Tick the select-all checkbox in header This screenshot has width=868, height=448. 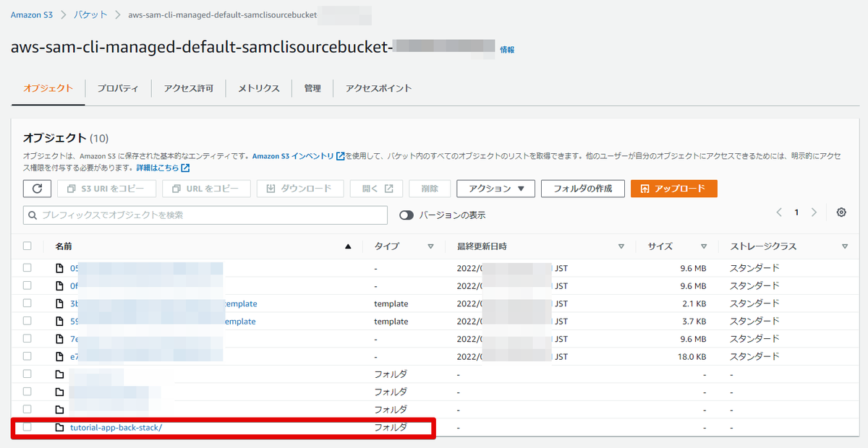27,246
